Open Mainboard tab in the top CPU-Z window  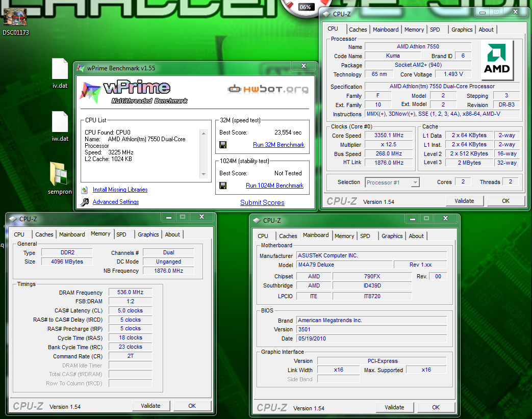pyautogui.click(x=386, y=30)
